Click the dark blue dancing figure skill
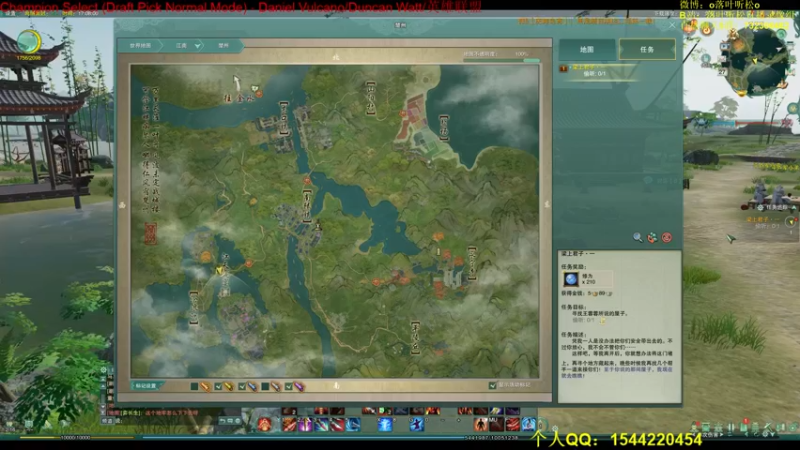Screen dimensions: 800x450 tap(417, 424)
